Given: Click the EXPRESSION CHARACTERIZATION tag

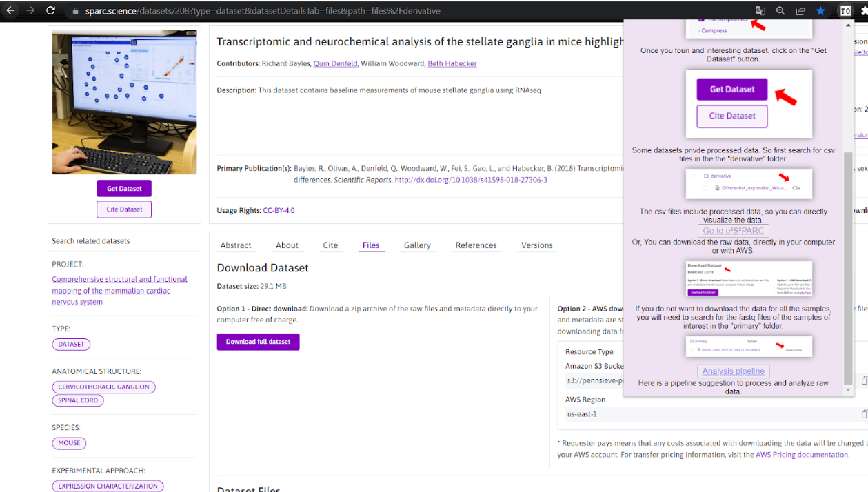Looking at the screenshot, I should click(x=108, y=486).
